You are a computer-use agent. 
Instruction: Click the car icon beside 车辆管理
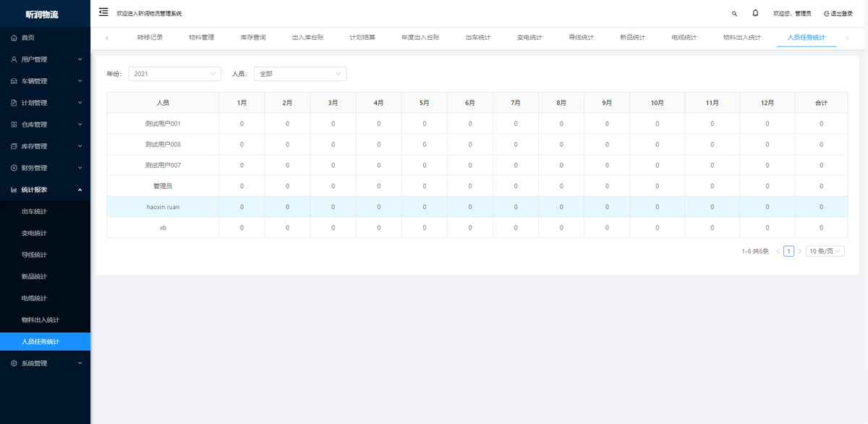(x=14, y=81)
